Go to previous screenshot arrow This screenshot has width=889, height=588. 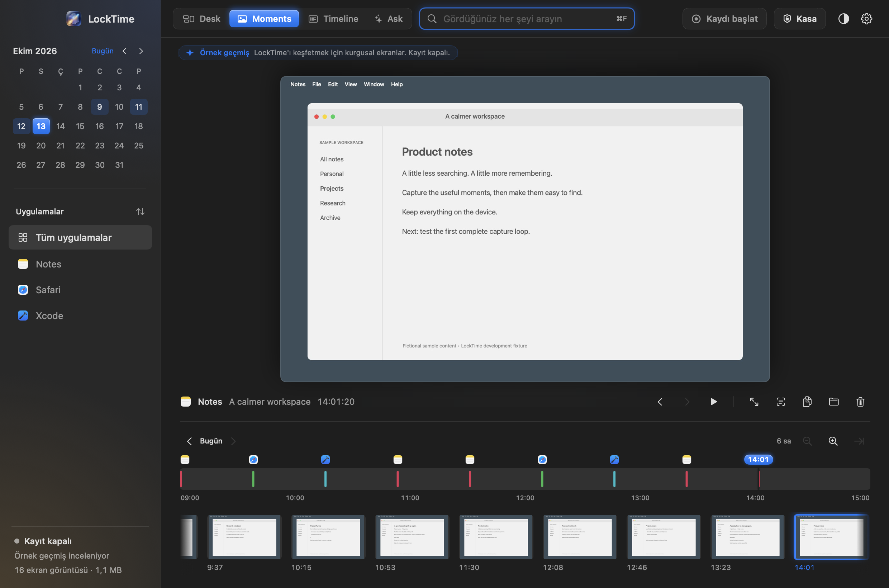click(x=660, y=402)
